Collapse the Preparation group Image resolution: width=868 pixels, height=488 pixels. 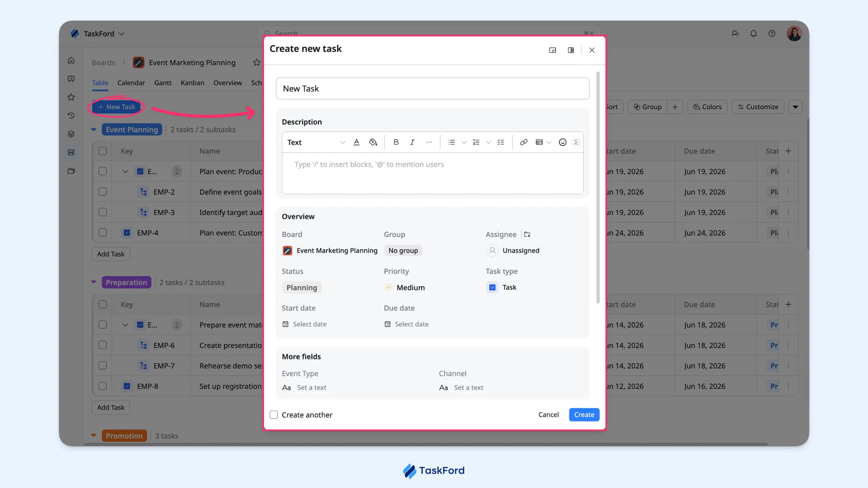(x=94, y=282)
